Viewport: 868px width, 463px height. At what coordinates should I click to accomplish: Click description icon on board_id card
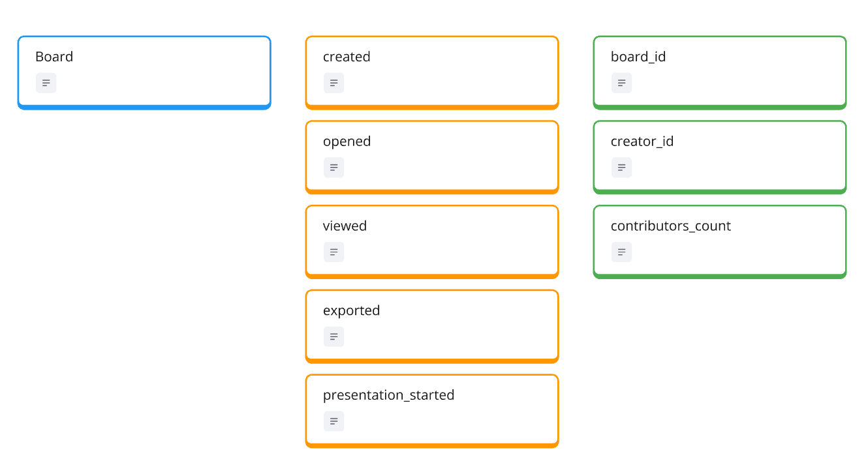(x=621, y=83)
